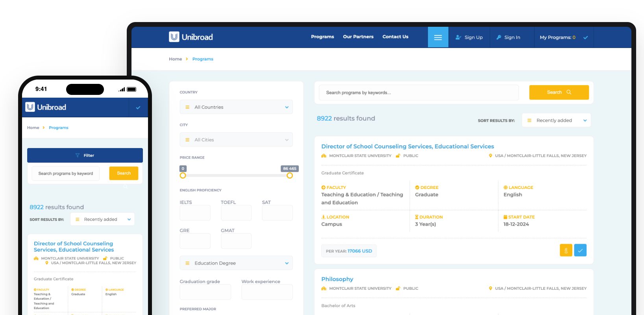This screenshot has width=644, height=315.
Task: Click the minimum price range slider handle
Action: (x=183, y=175)
